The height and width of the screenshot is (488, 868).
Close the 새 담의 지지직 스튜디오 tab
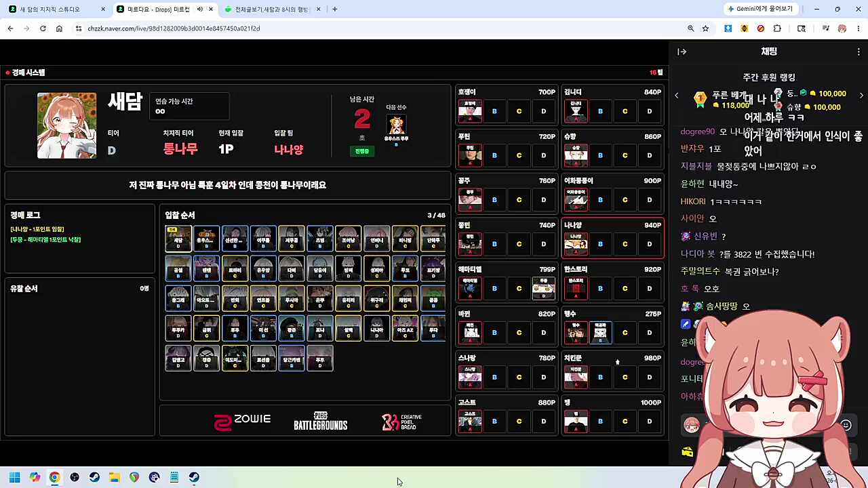[103, 9]
